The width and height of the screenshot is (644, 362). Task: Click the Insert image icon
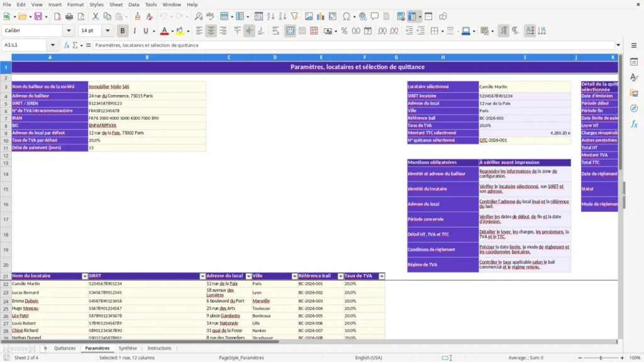tap(309, 16)
